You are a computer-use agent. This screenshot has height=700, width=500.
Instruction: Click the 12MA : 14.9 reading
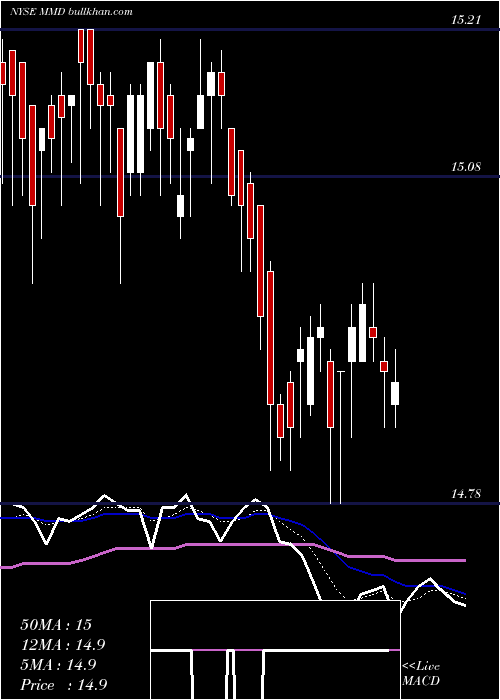click(63, 645)
